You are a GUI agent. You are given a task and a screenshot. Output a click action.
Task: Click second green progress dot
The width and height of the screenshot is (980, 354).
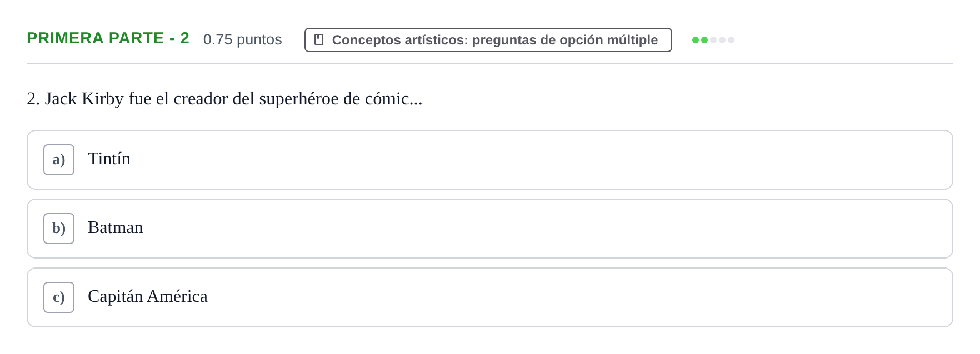tap(704, 40)
